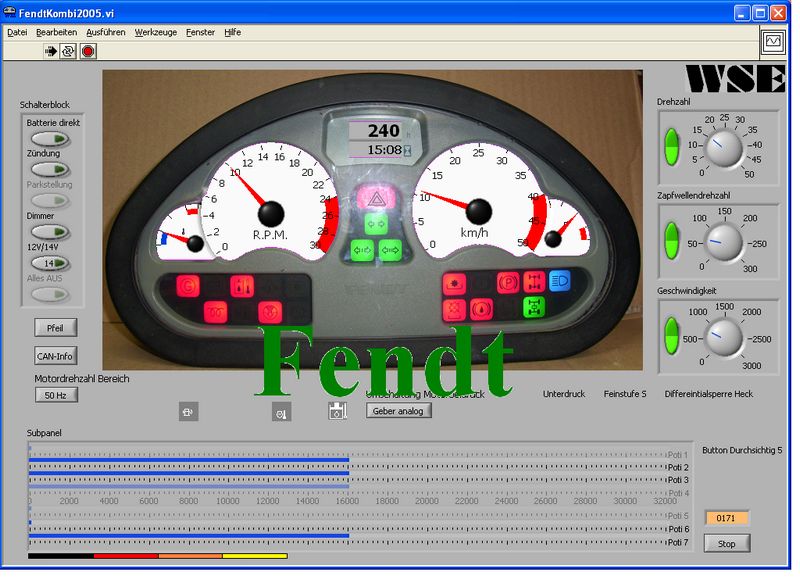Viewport: 800px width, 587px height.
Task: Click the grey engine symbol icon below dashboard
Action: 188,412
